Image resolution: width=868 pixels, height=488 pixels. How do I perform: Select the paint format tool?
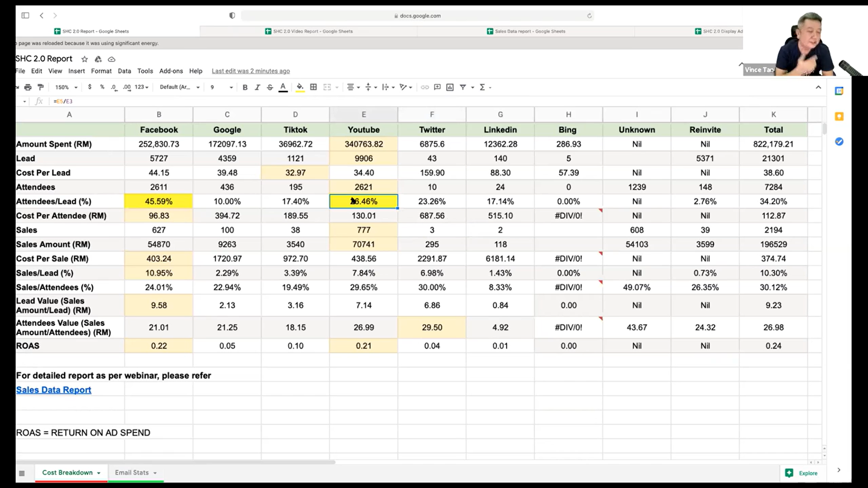pyautogui.click(x=41, y=87)
